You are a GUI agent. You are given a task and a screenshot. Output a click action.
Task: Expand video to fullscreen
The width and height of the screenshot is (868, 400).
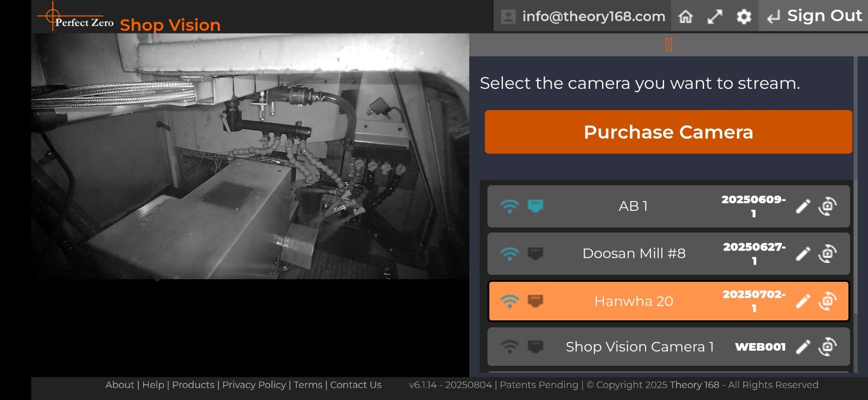click(x=715, y=17)
